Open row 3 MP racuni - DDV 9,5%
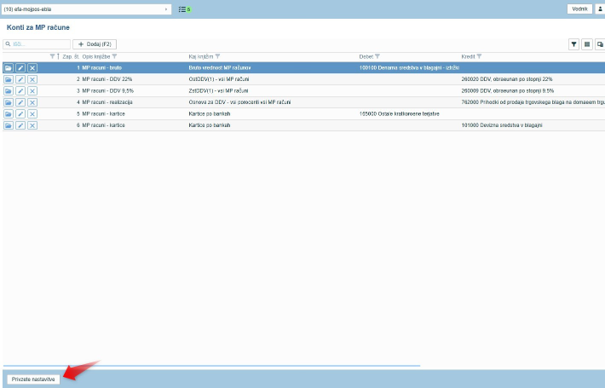 pos(8,91)
